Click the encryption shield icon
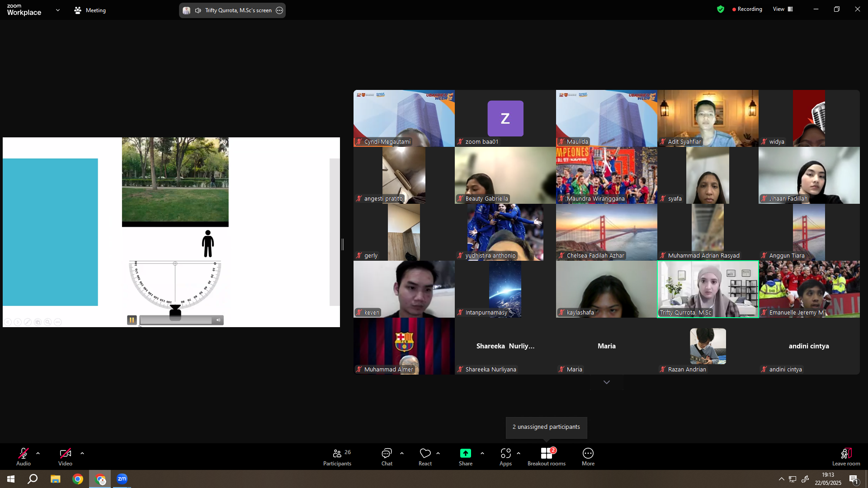Viewport: 868px width, 488px height. pyautogui.click(x=721, y=9)
